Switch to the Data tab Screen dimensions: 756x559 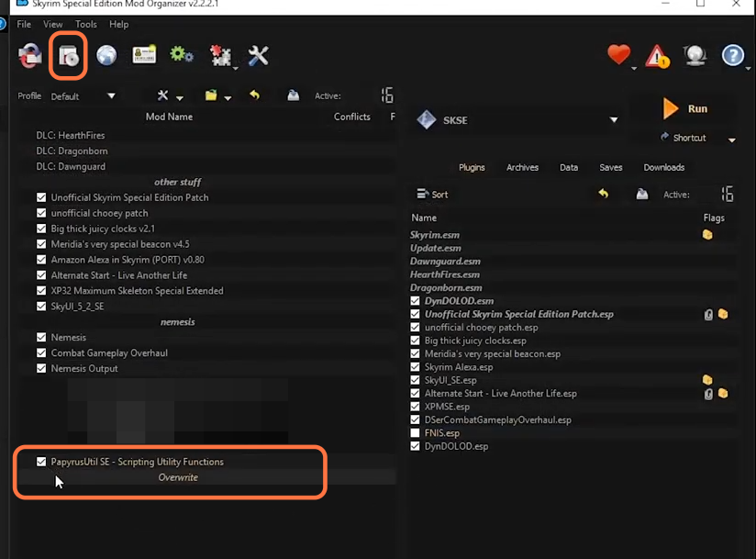tap(569, 167)
